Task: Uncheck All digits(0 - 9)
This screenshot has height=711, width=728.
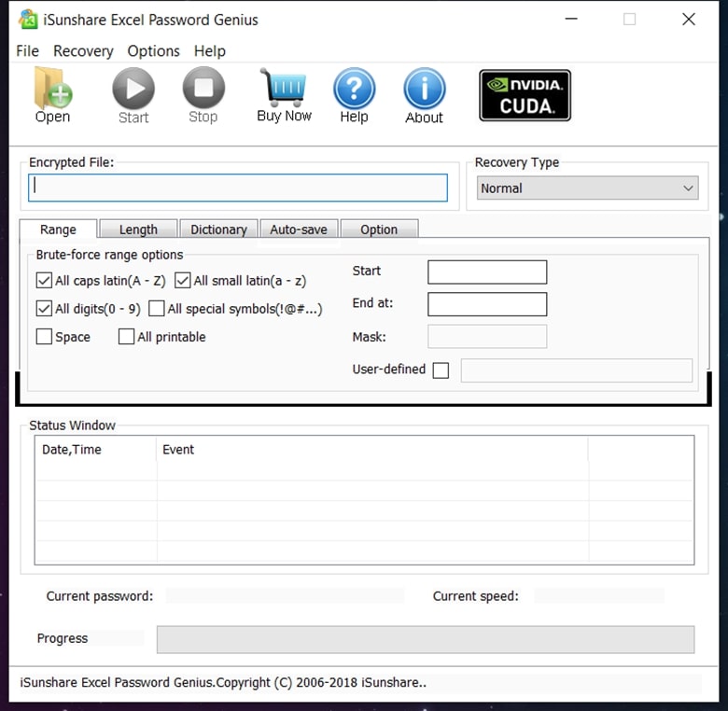Action: pyautogui.click(x=44, y=309)
